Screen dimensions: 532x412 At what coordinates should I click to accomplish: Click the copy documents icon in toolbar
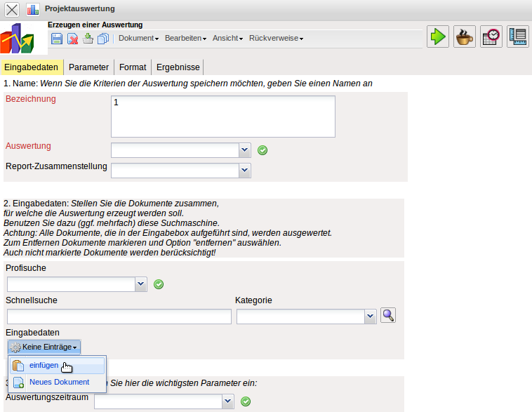click(x=103, y=39)
